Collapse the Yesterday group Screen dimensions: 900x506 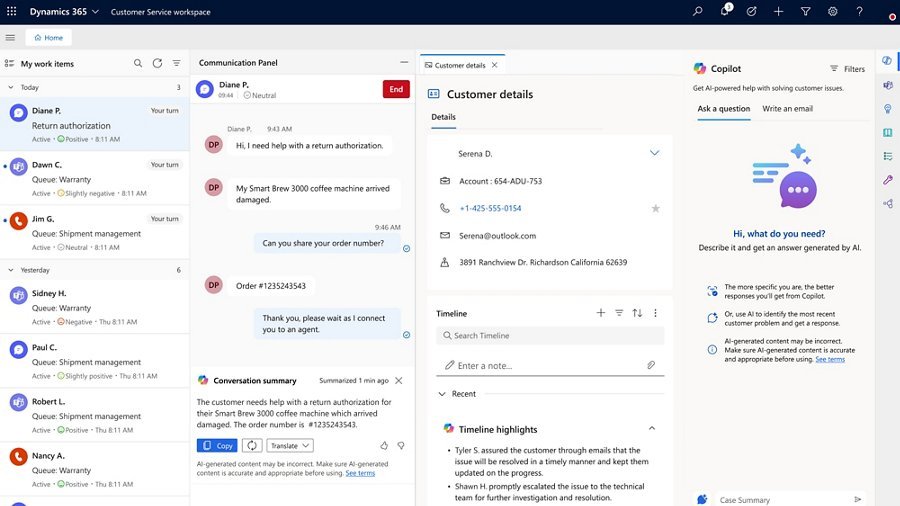[x=10, y=270]
